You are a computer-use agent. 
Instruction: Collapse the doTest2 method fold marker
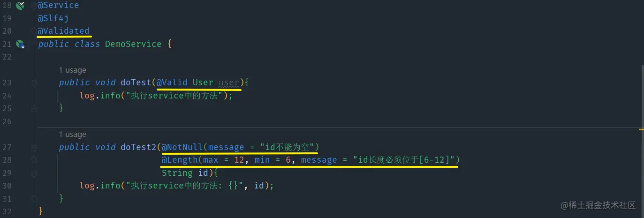point(34,147)
